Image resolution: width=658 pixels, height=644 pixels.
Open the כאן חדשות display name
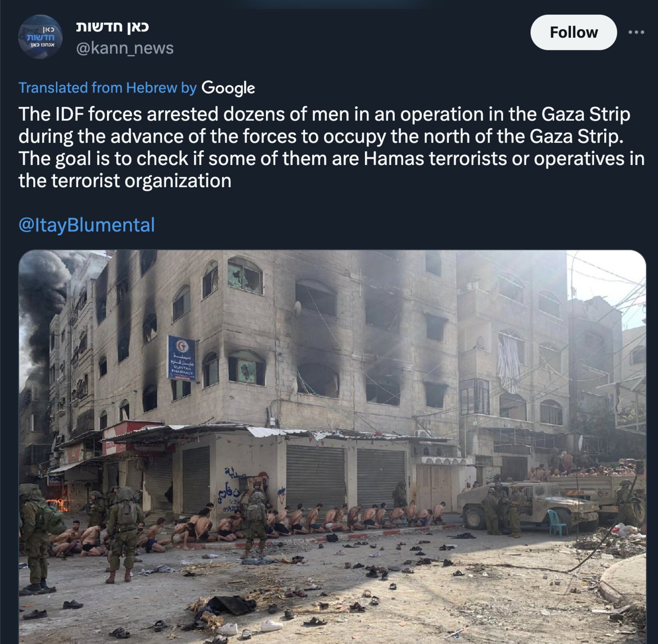click(x=112, y=27)
